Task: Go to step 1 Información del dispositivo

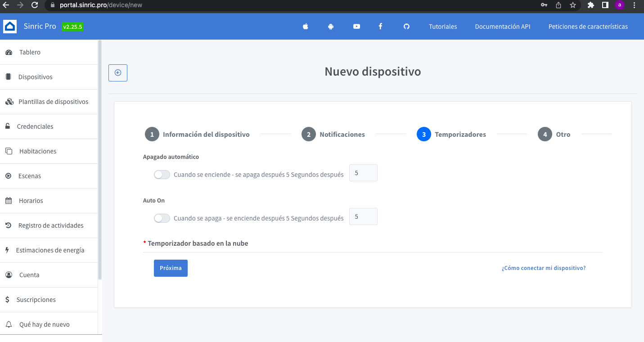Action: [x=197, y=135]
